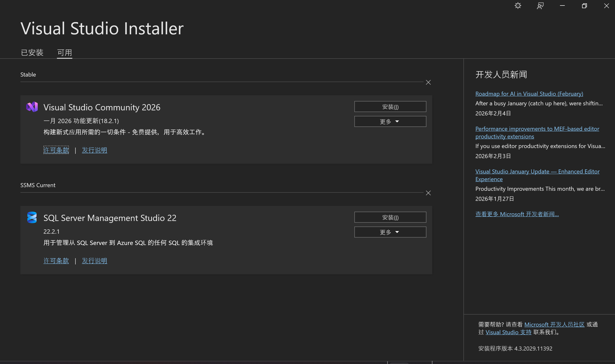Read the Roadmap for AI in Visual Studio article
This screenshot has width=615, height=364.
pyautogui.click(x=529, y=94)
